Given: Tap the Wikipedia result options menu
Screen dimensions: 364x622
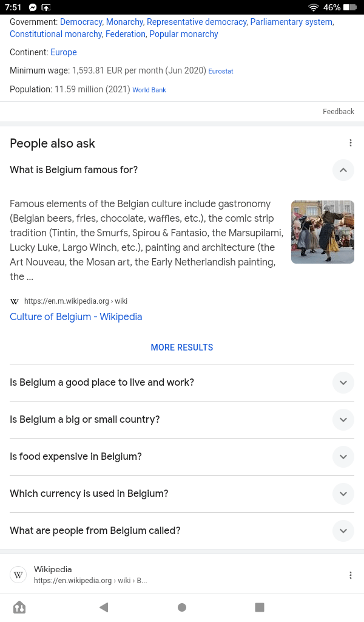Looking at the screenshot, I should pos(350,575).
